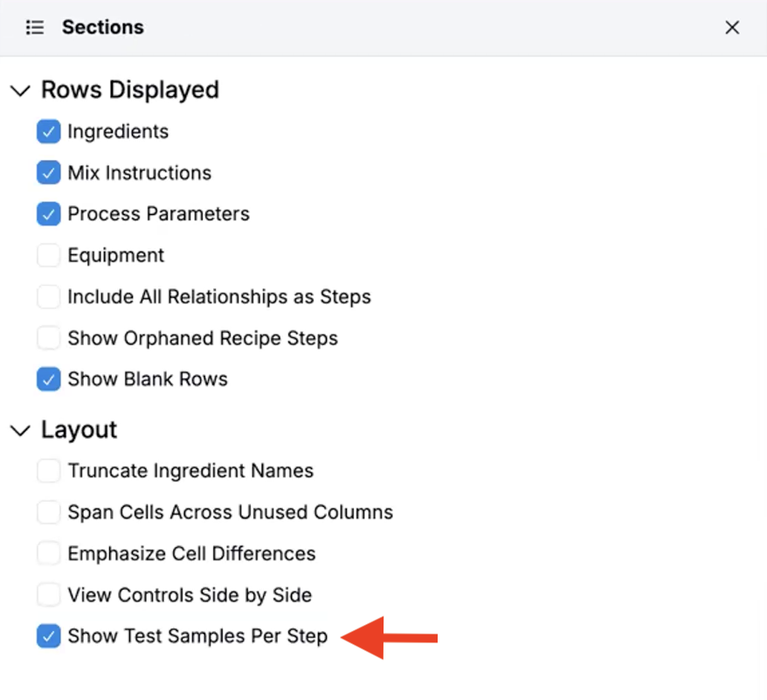
Task: Check Span Cells Across Unused Columns
Action: click(x=49, y=512)
